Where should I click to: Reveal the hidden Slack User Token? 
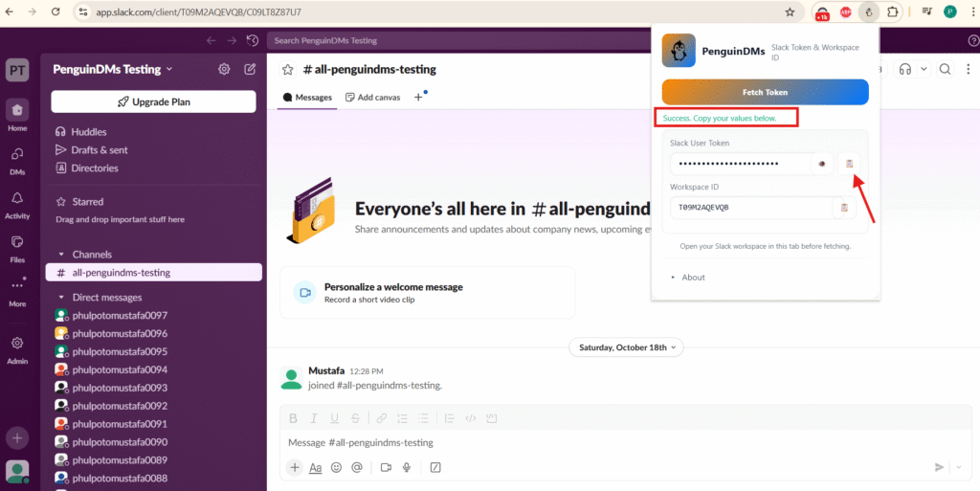point(821,164)
